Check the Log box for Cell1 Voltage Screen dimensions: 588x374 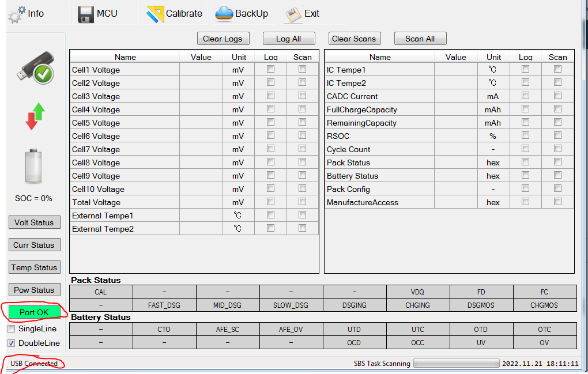[x=270, y=69]
